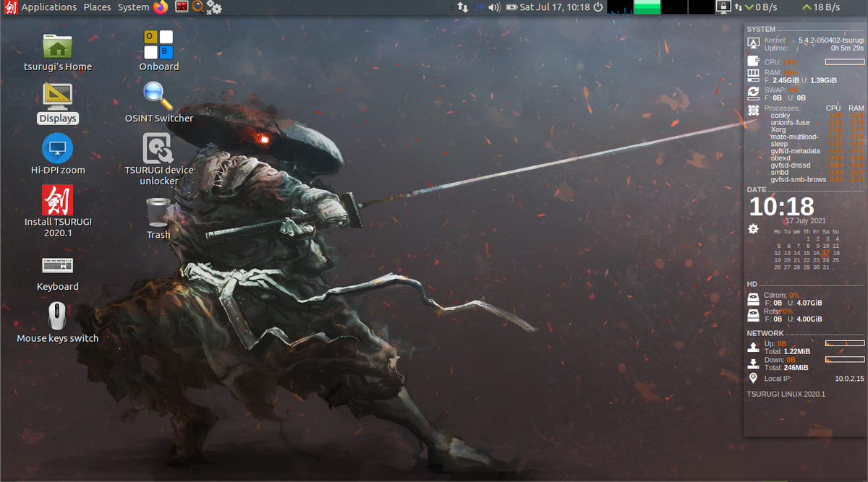Image resolution: width=868 pixels, height=482 pixels.
Task: Click the gvfsd-metadata process row
Action: (x=817, y=151)
